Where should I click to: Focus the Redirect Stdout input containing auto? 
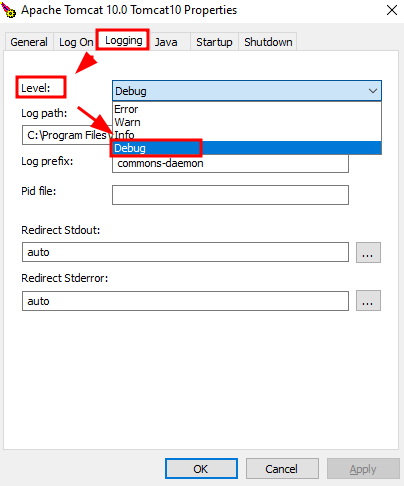(185, 252)
